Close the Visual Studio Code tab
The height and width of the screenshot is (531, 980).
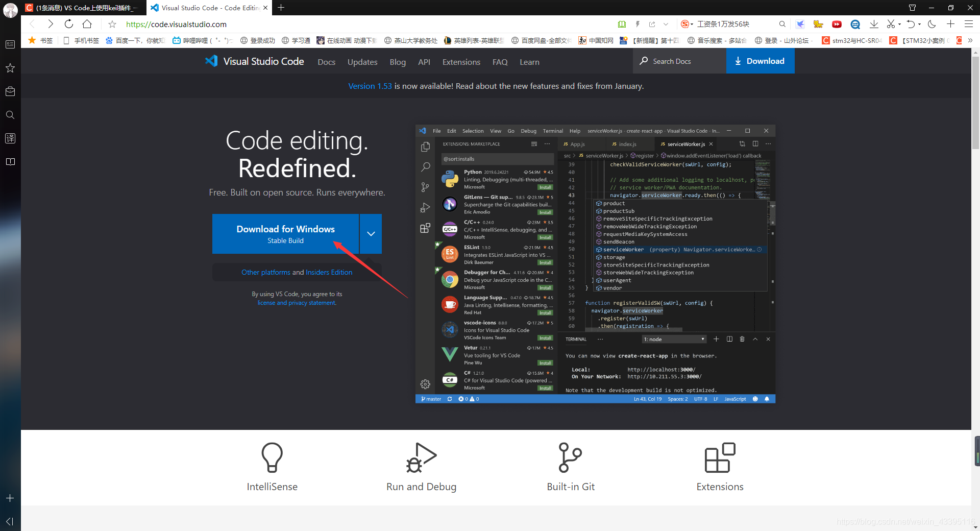pyautogui.click(x=265, y=8)
